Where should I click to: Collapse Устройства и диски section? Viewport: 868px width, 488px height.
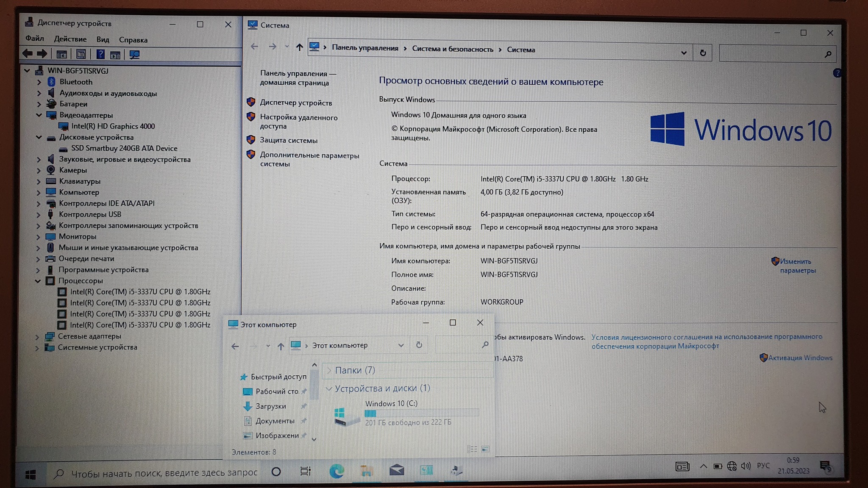tap(329, 388)
